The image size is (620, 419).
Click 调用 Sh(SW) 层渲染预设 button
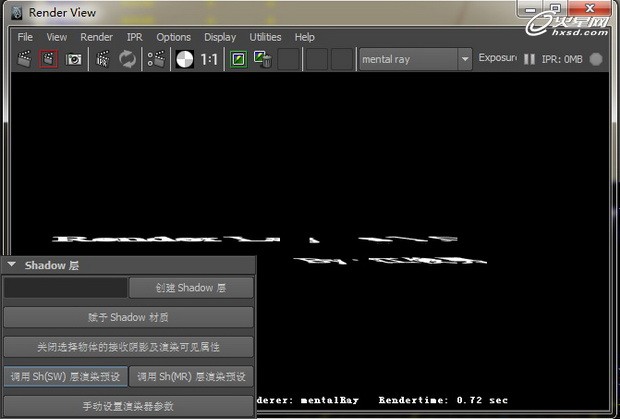(66, 376)
